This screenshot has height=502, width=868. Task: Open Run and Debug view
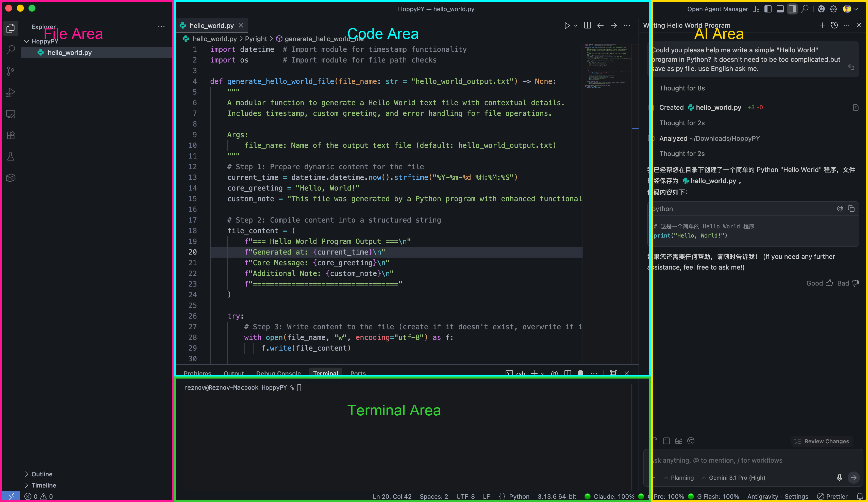(11, 92)
